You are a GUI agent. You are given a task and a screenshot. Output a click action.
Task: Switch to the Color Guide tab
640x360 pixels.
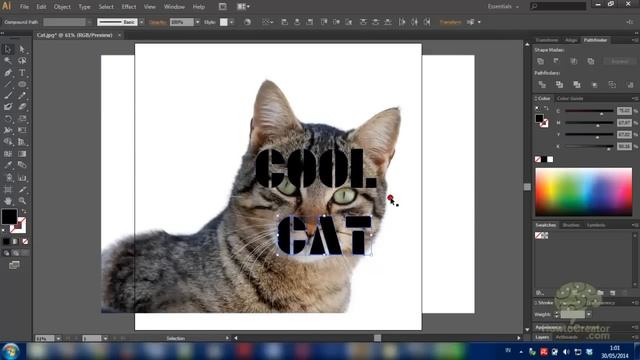point(570,98)
